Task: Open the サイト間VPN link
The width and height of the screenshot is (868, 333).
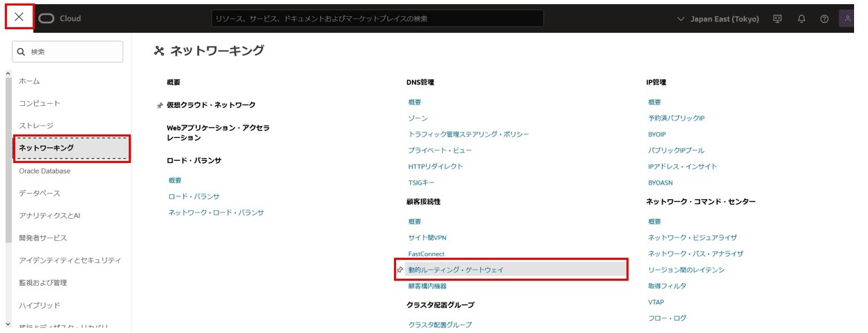Action: tap(427, 238)
